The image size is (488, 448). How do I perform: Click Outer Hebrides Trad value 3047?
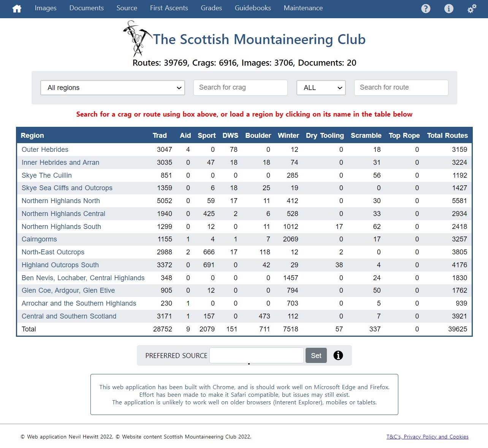(x=165, y=150)
